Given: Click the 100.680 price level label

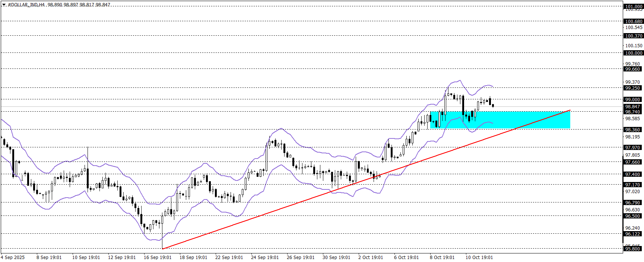Looking at the screenshot, I should pyautogui.click(x=633, y=22).
